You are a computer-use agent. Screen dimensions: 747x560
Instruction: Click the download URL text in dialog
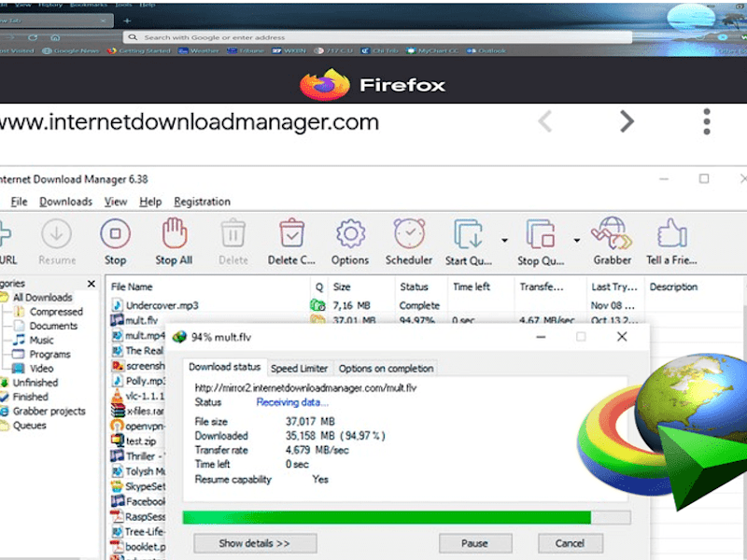pos(305,387)
